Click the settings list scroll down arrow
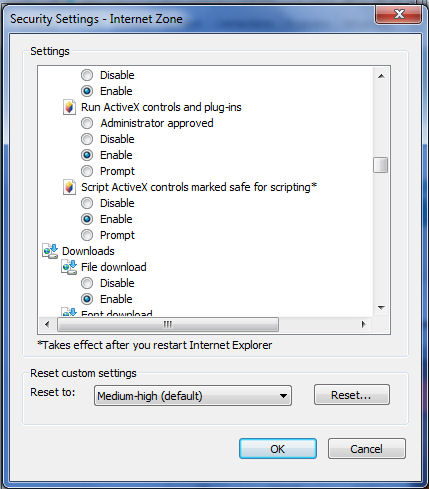This screenshot has width=429, height=489. pyautogui.click(x=381, y=308)
